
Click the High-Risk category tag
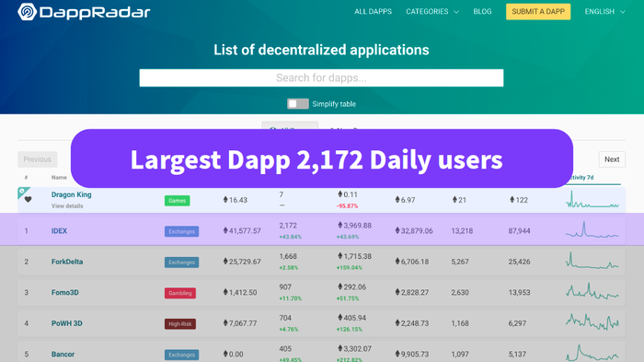[180, 324]
